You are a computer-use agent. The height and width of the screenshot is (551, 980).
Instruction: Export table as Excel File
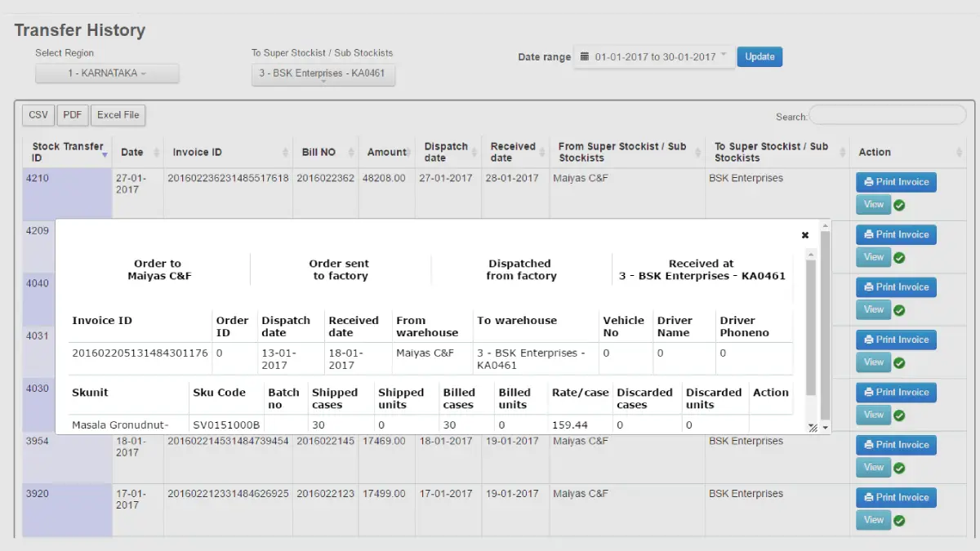point(118,115)
